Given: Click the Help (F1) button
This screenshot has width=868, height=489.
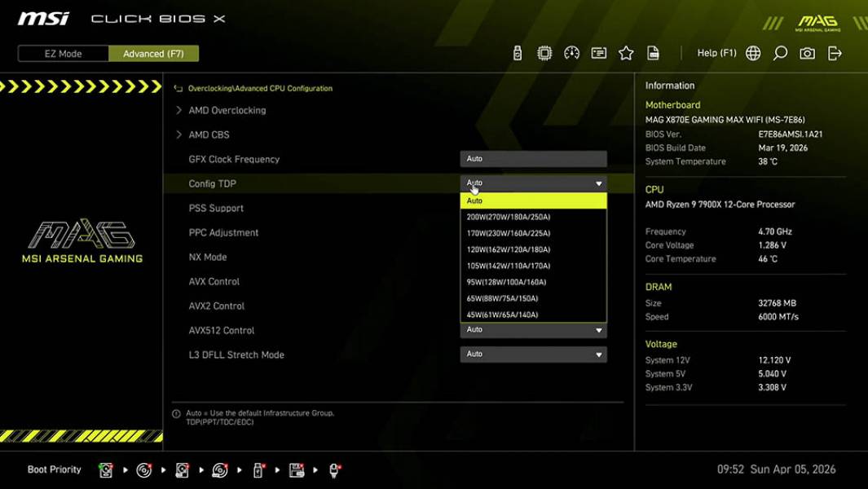Looking at the screenshot, I should (x=716, y=53).
